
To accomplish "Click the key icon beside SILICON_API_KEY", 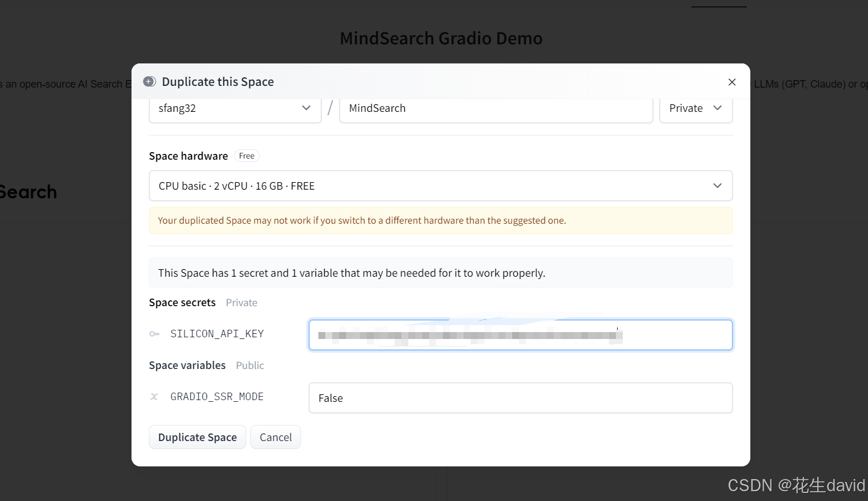I will 155,334.
